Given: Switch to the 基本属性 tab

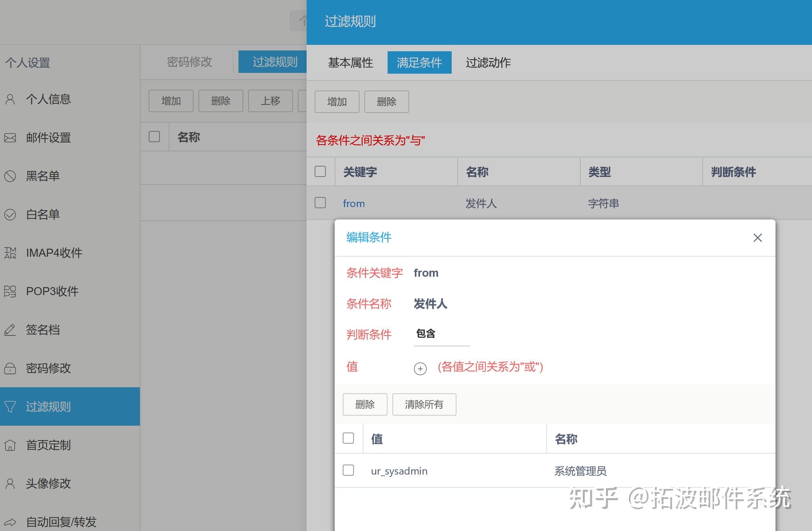Looking at the screenshot, I should click(x=350, y=62).
